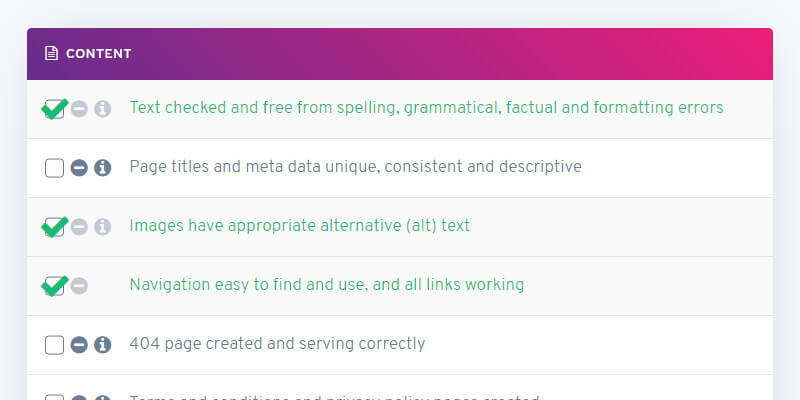Viewport: 800px width, 400px height.
Task: Uncheck the Images alternative text checkbox
Action: coord(54,227)
